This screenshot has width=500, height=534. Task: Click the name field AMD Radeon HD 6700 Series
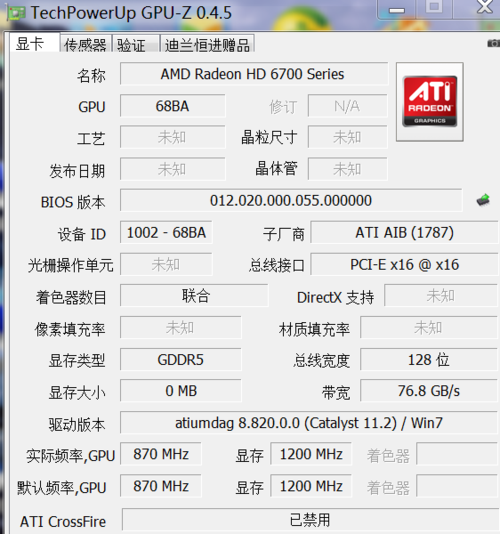tap(254, 74)
